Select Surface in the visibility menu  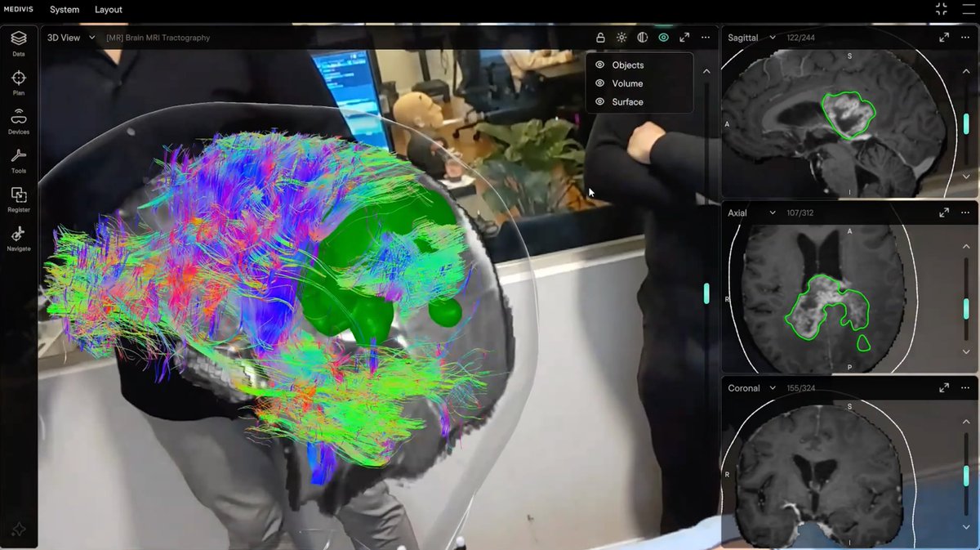[627, 102]
